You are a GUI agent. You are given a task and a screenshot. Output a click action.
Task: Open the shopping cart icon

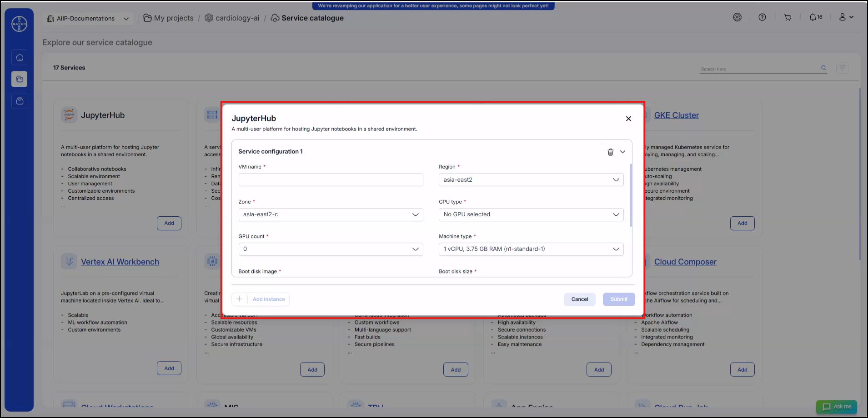click(x=788, y=17)
